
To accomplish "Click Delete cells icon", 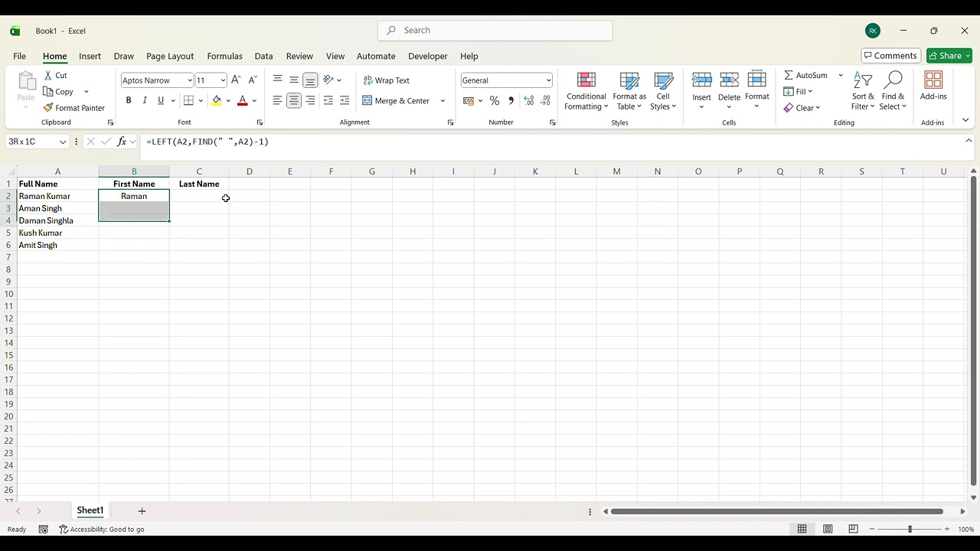I will [x=730, y=80].
